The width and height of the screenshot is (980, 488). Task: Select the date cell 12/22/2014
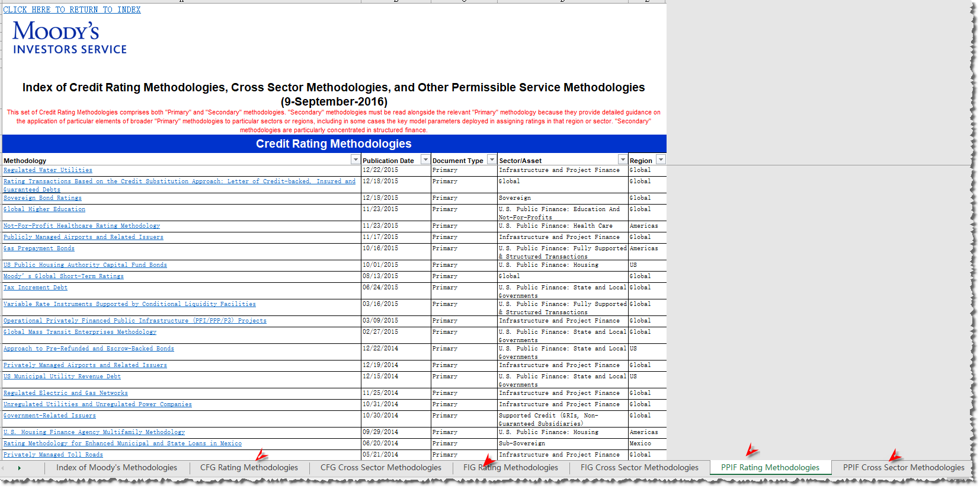[396, 352]
